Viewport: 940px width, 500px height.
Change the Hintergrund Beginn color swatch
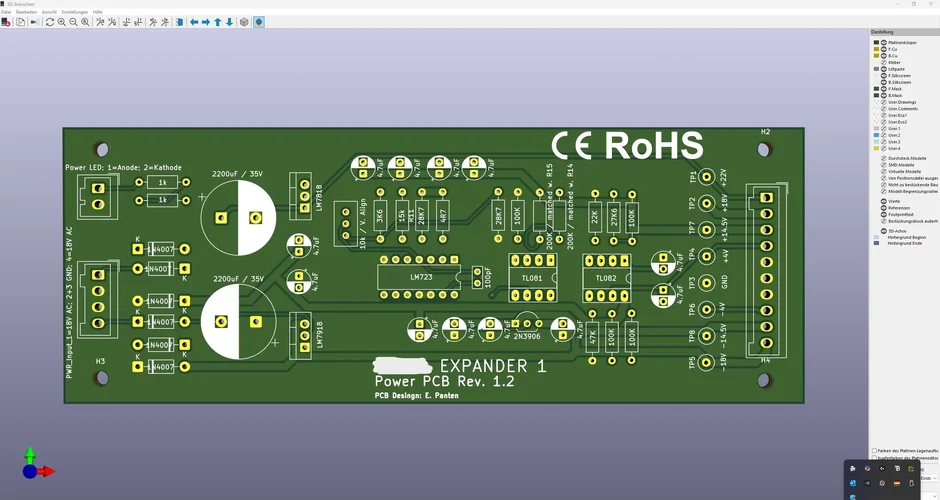pyautogui.click(x=876, y=237)
